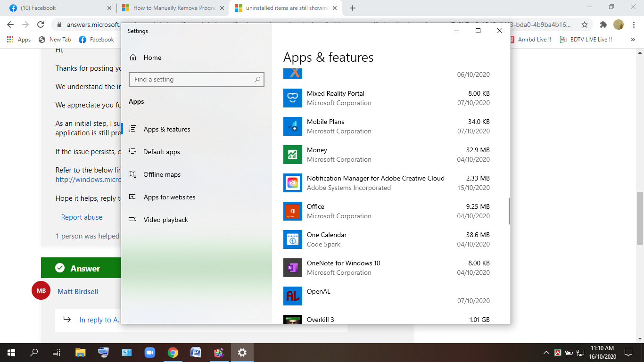The height and width of the screenshot is (362, 644).
Task: Open Matt Birdsell's profile link
Action: [x=78, y=292]
